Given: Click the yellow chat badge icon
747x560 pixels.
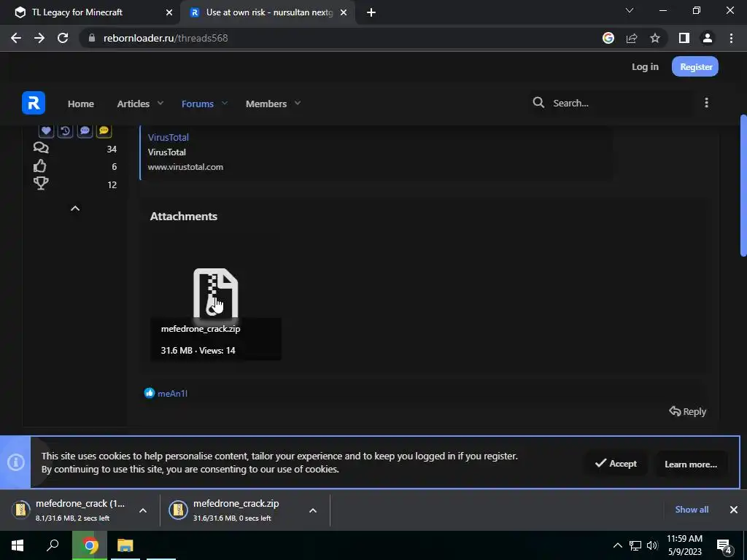Looking at the screenshot, I should (104, 131).
